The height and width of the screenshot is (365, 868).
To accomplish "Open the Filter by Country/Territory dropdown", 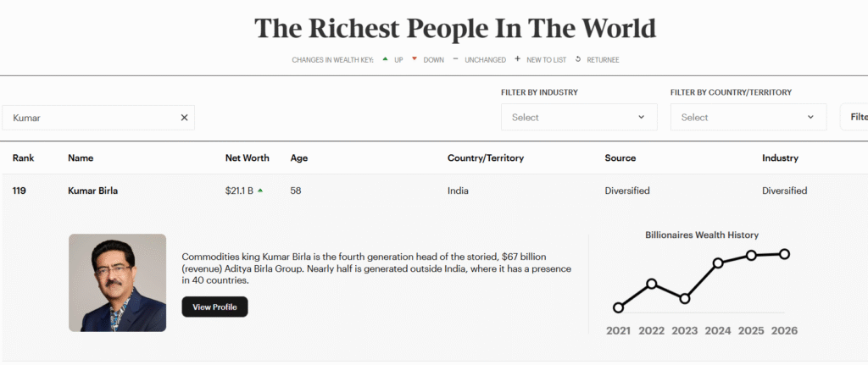I will (x=748, y=117).
